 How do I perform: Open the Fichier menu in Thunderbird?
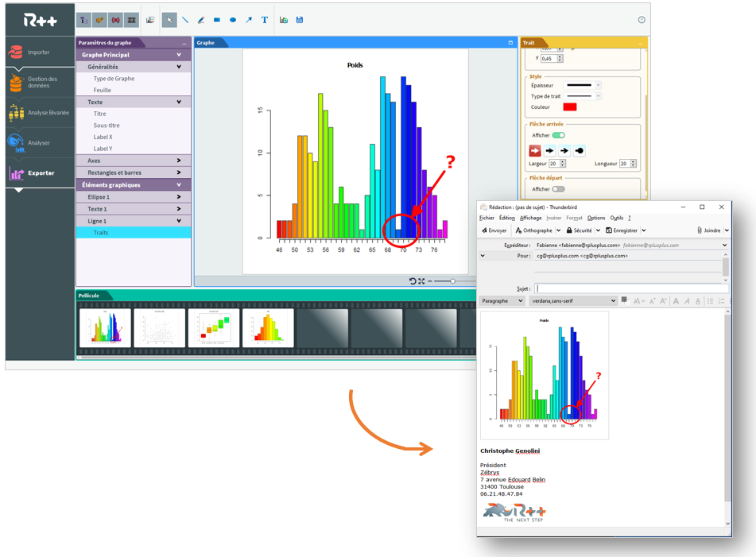[x=487, y=218]
